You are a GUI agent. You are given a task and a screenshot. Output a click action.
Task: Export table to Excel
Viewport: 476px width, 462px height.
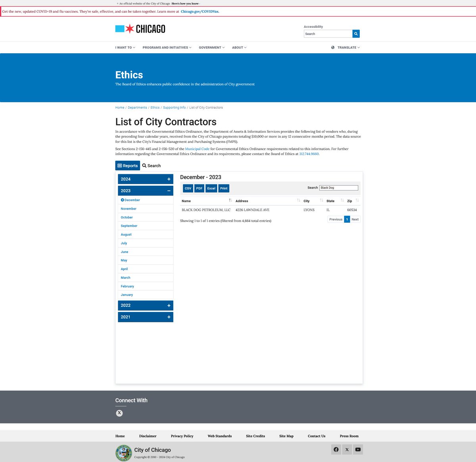coord(211,188)
